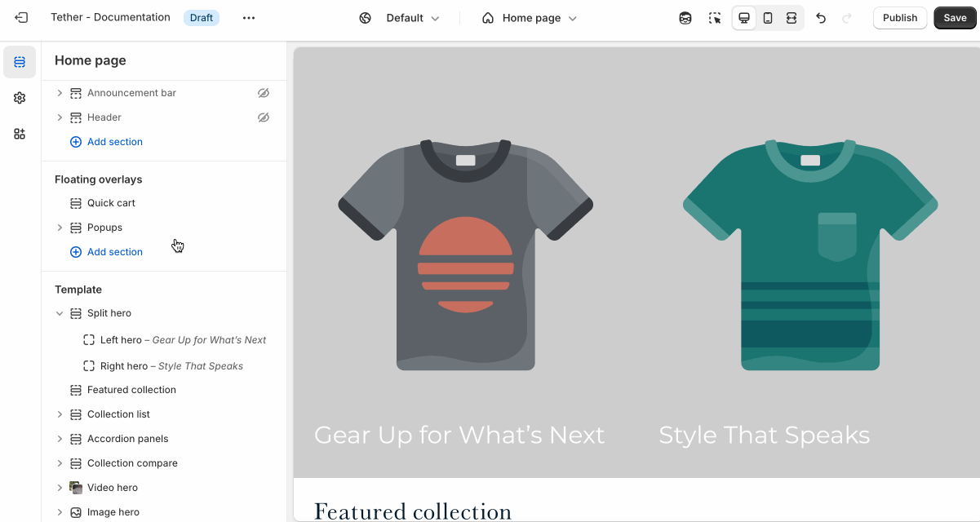This screenshot has height=522, width=980.
Task: Click the Tether - Documentation theme name
Action: point(110,17)
